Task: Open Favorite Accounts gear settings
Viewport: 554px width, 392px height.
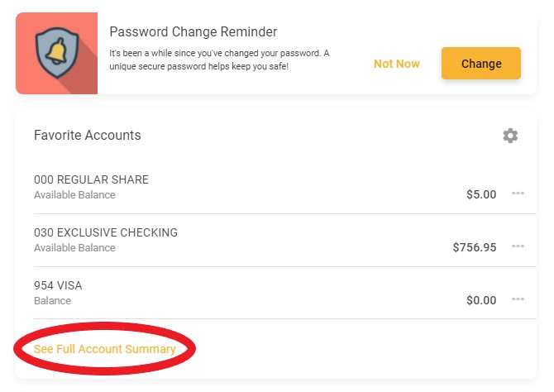Action: click(510, 136)
